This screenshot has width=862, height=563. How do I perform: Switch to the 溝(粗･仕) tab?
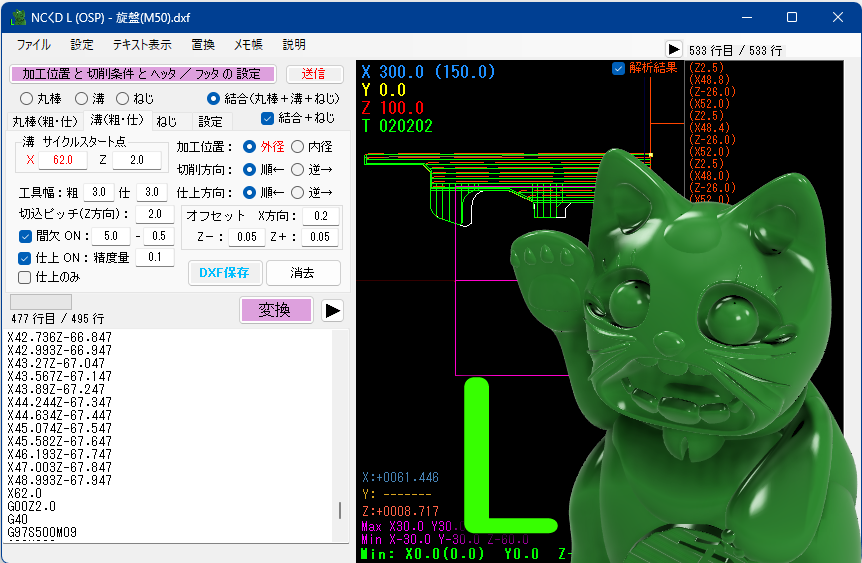[x=117, y=120]
